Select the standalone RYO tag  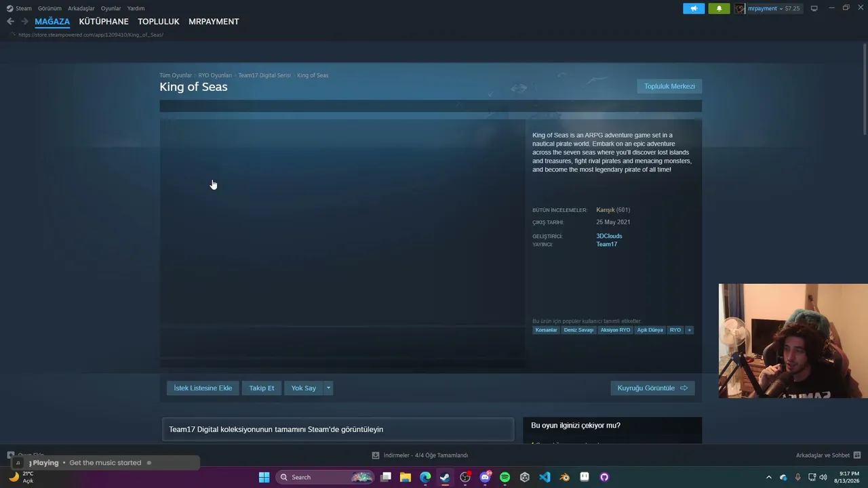point(675,330)
